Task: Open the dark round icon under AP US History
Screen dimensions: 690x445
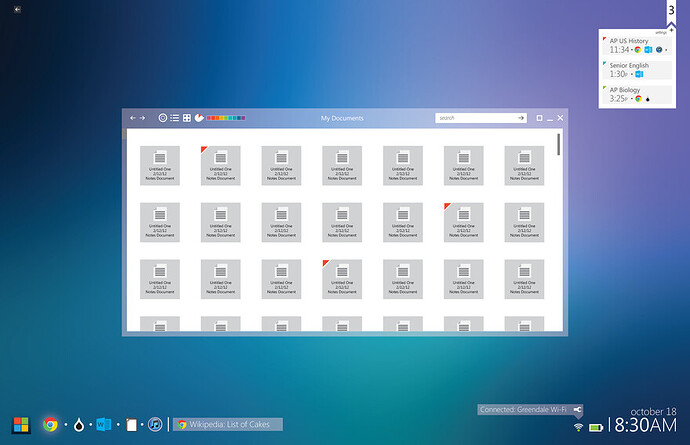Action: point(659,50)
